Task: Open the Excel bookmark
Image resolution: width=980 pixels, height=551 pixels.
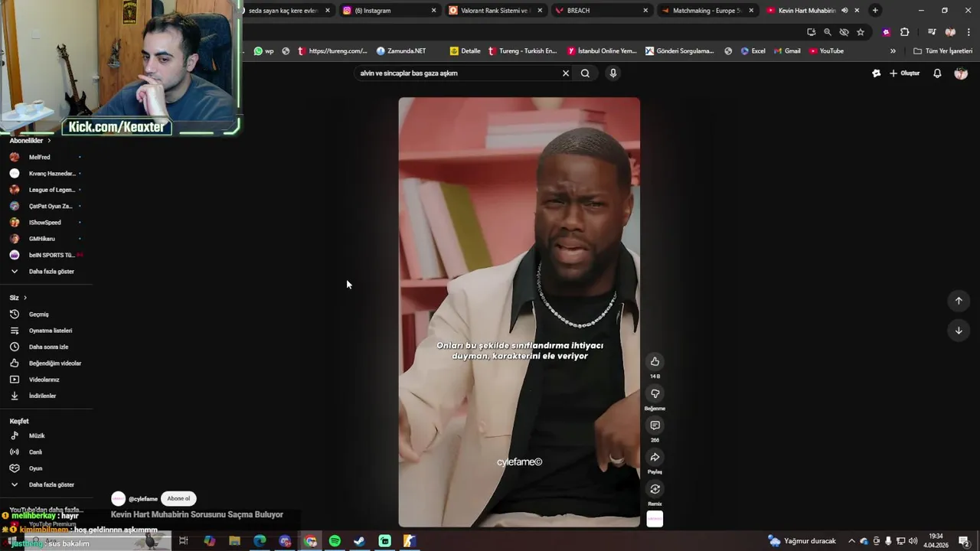Action: pos(753,51)
